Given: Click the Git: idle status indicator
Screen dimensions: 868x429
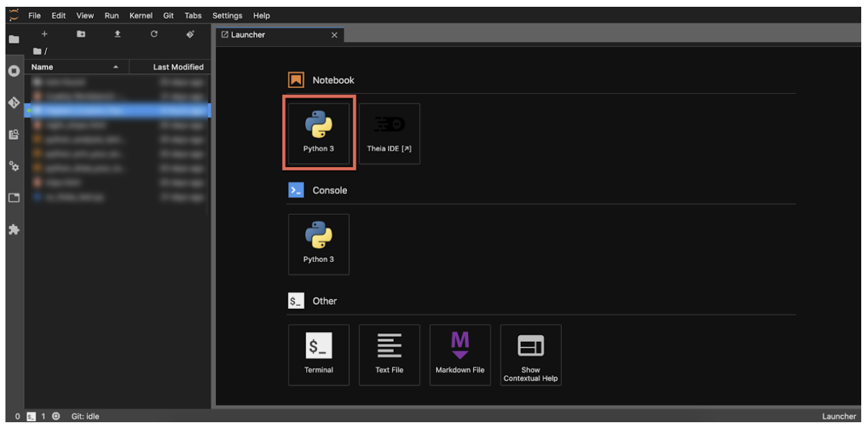Looking at the screenshot, I should pyautogui.click(x=85, y=416).
